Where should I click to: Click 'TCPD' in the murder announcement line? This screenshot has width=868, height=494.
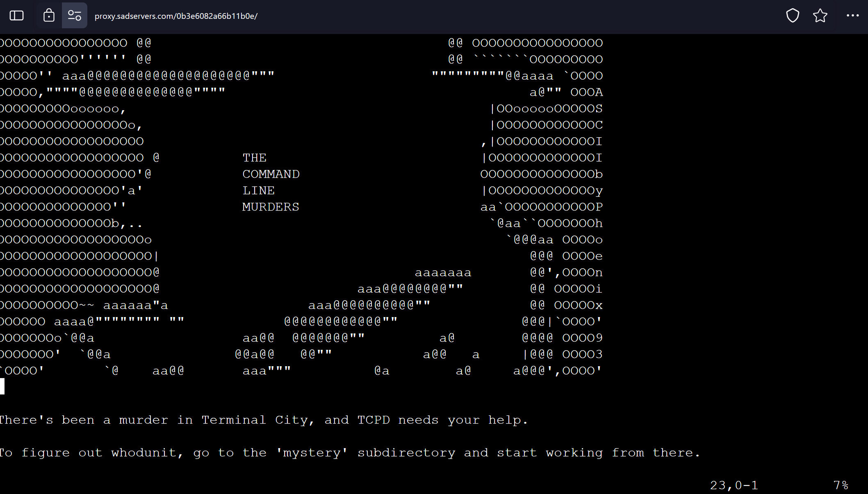point(373,419)
